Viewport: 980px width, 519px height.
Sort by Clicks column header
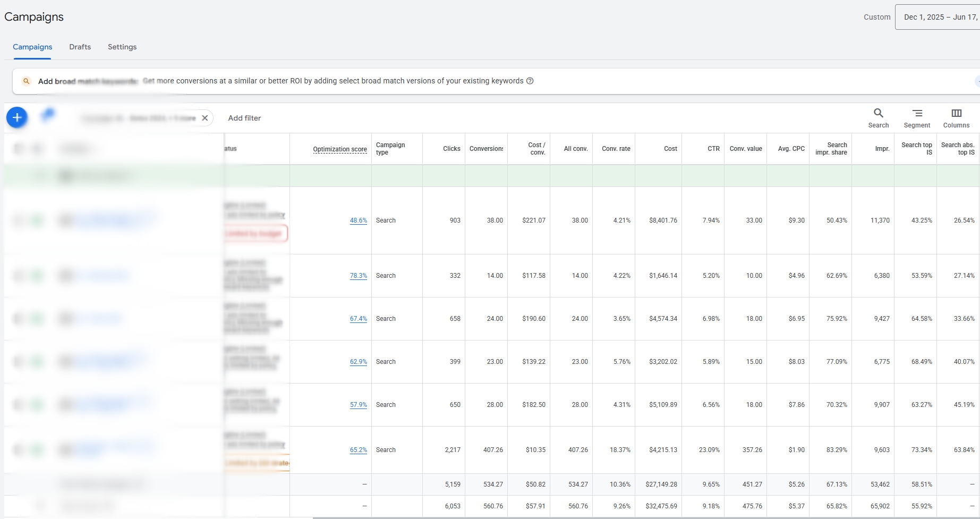pos(451,149)
